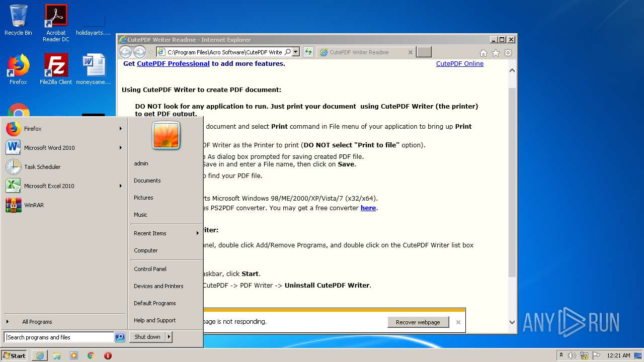Follow the CutePDF Online link
This screenshot has width=644, height=362.
coord(460,64)
